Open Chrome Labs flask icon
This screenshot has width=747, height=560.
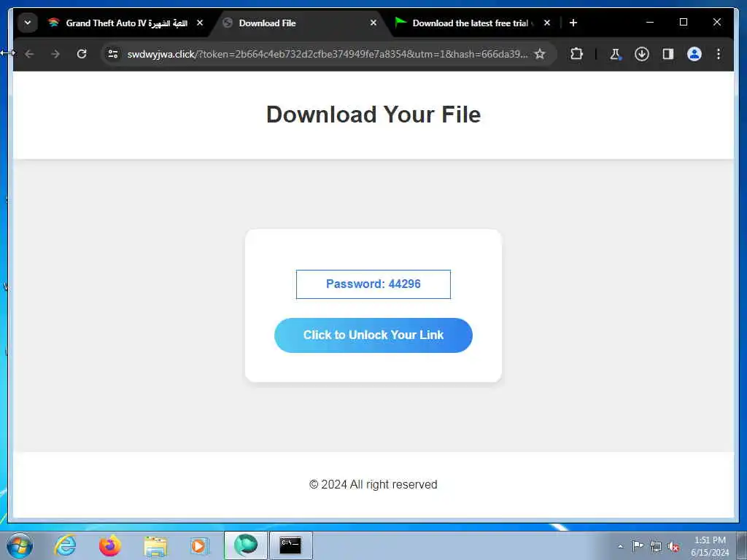click(x=615, y=54)
